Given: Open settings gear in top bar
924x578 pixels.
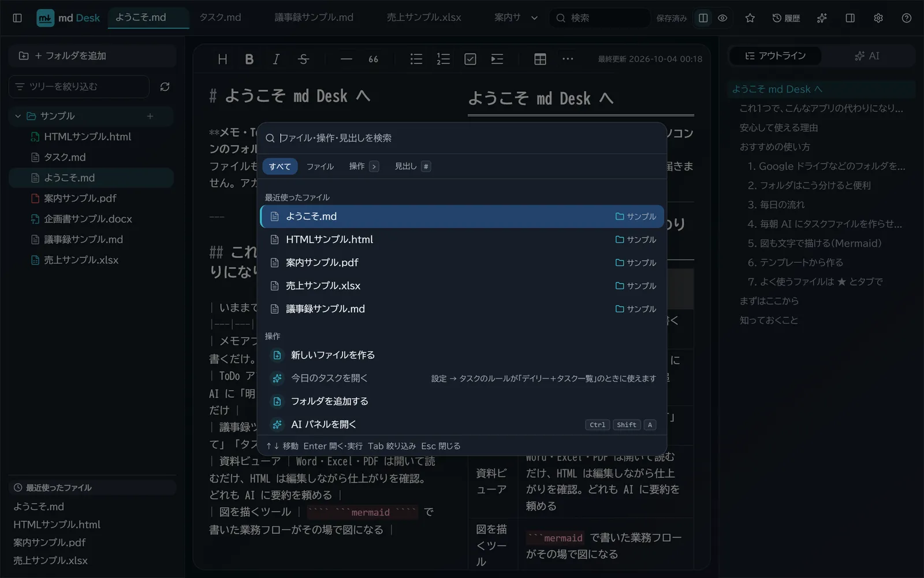Looking at the screenshot, I should (x=878, y=18).
